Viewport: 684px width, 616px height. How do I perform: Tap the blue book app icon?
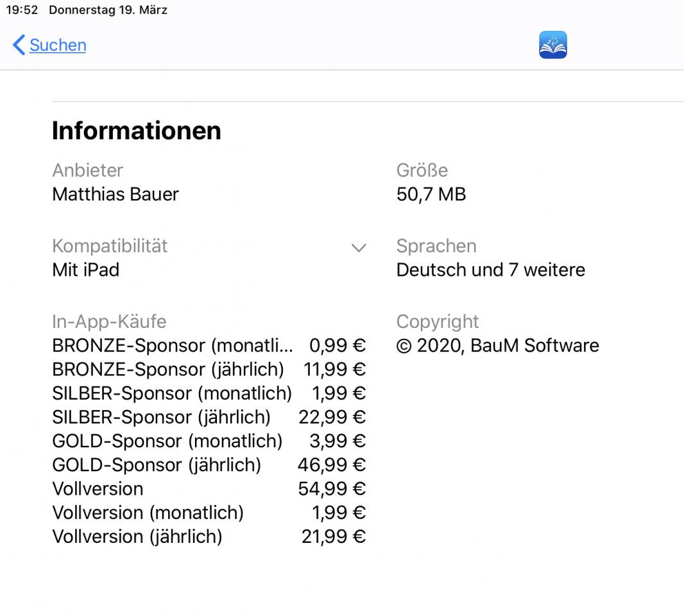552,45
